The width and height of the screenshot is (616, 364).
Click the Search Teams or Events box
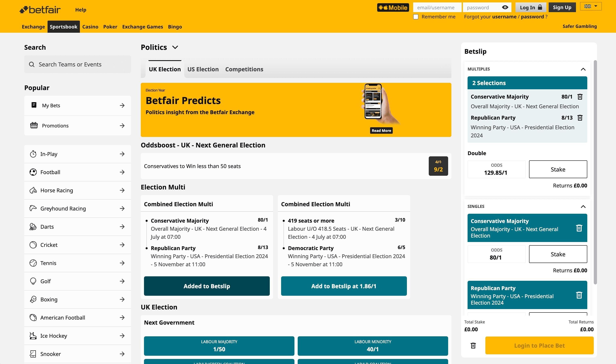[78, 64]
